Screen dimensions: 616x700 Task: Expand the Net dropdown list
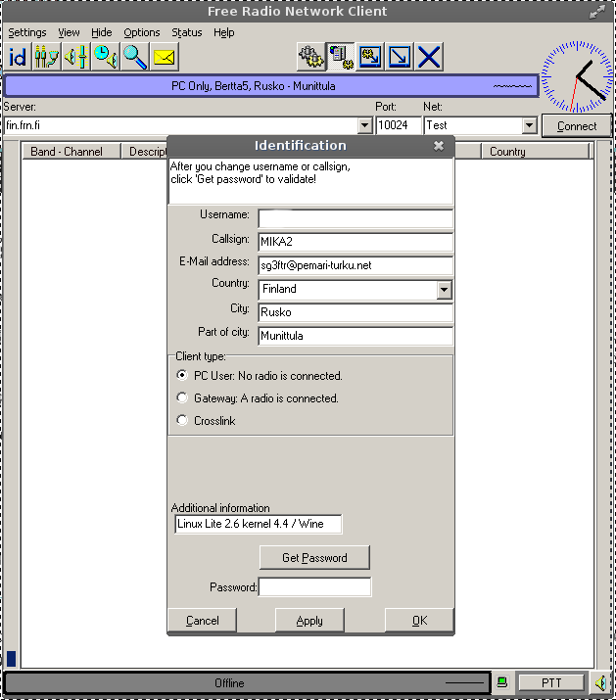(530, 125)
